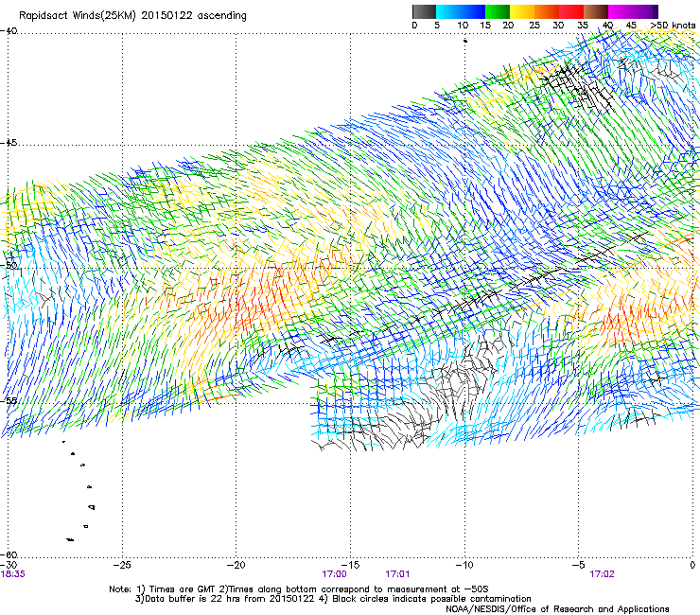Select the '-20' longitude axis label

[x=236, y=565]
